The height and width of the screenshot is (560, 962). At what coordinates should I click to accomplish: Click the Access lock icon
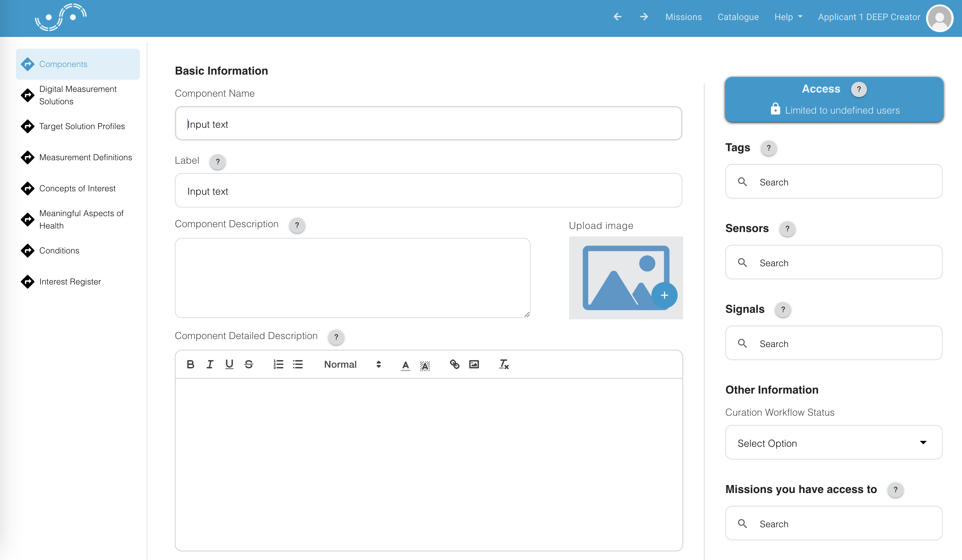coord(775,109)
